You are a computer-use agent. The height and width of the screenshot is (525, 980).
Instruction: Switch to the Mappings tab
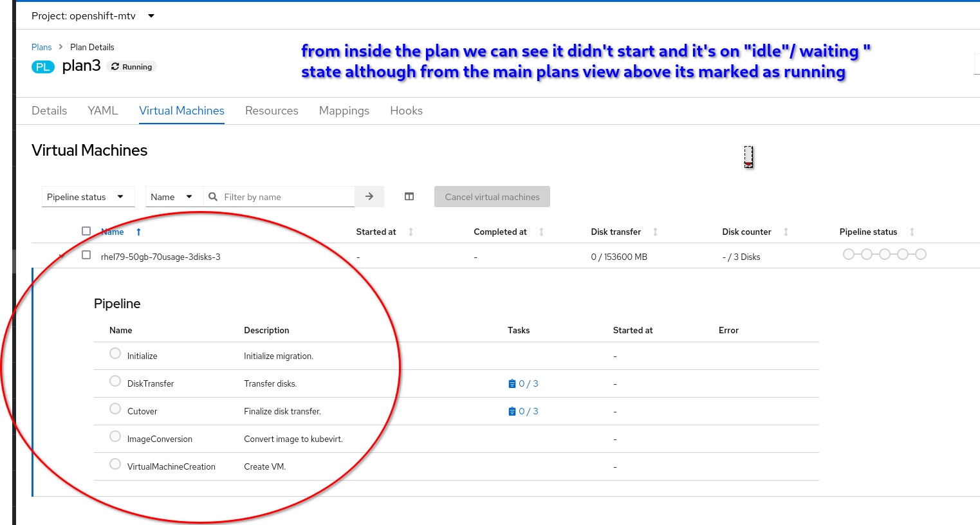pos(344,111)
